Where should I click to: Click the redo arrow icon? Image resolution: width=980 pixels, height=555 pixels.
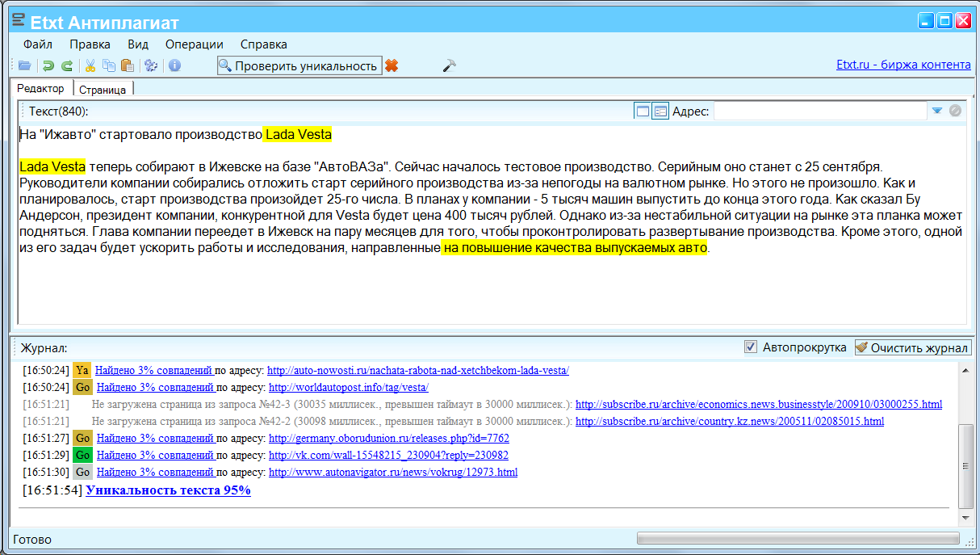tap(67, 66)
